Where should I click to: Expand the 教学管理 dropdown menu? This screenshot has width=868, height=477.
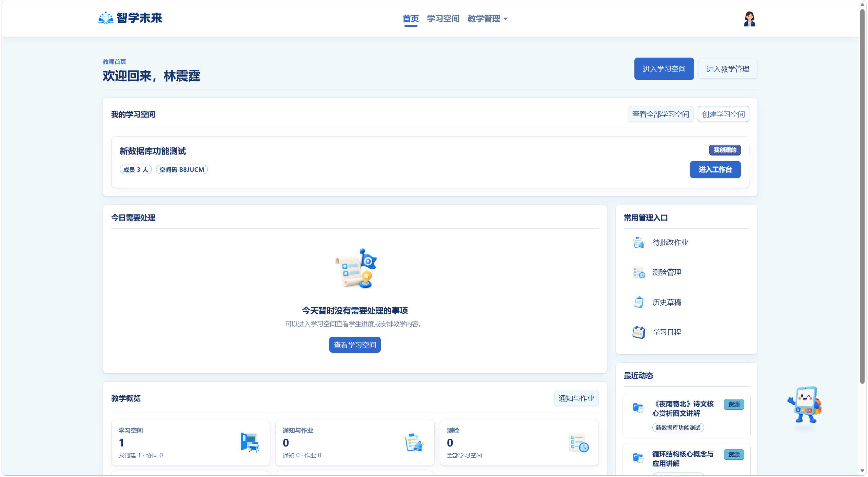(488, 19)
